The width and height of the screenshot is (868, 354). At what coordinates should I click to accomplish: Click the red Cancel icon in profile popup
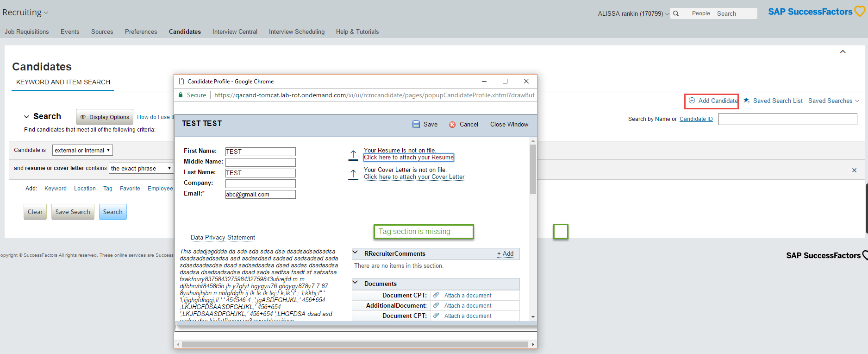coord(452,125)
